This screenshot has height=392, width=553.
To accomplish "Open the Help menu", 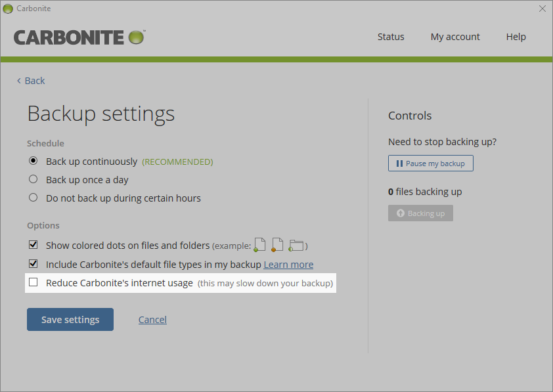I will tap(516, 37).
